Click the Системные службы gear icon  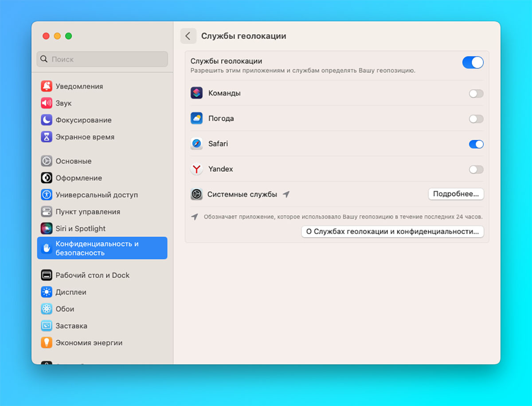click(x=196, y=194)
